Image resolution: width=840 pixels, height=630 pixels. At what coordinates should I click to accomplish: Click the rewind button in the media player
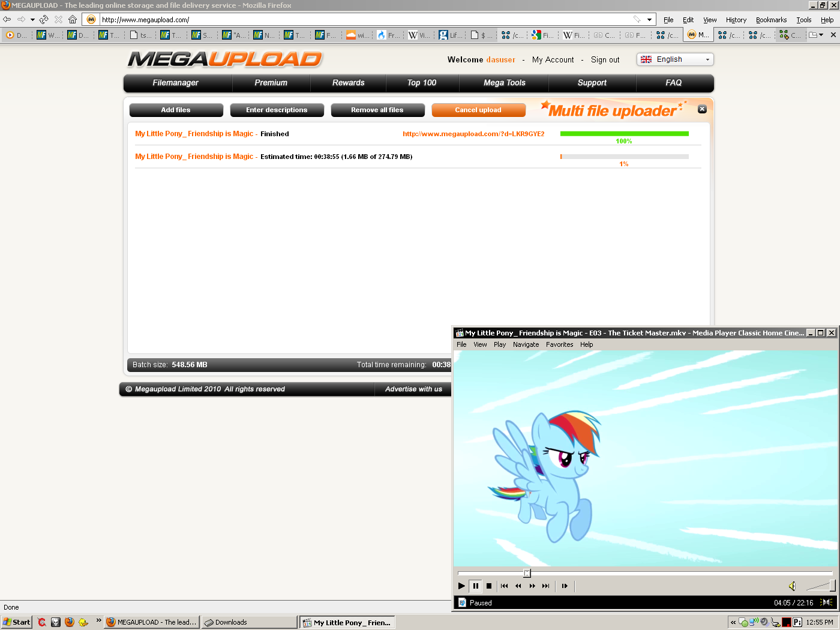click(518, 586)
